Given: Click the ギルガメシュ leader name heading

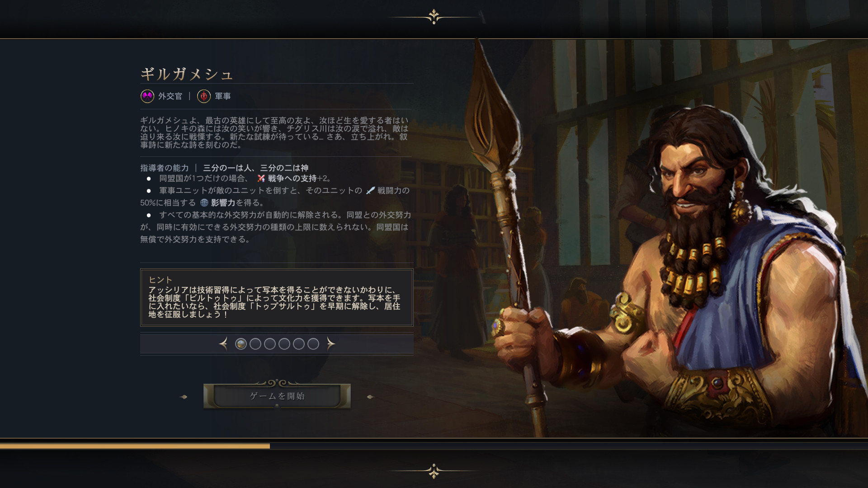Looking at the screenshot, I should [x=187, y=74].
